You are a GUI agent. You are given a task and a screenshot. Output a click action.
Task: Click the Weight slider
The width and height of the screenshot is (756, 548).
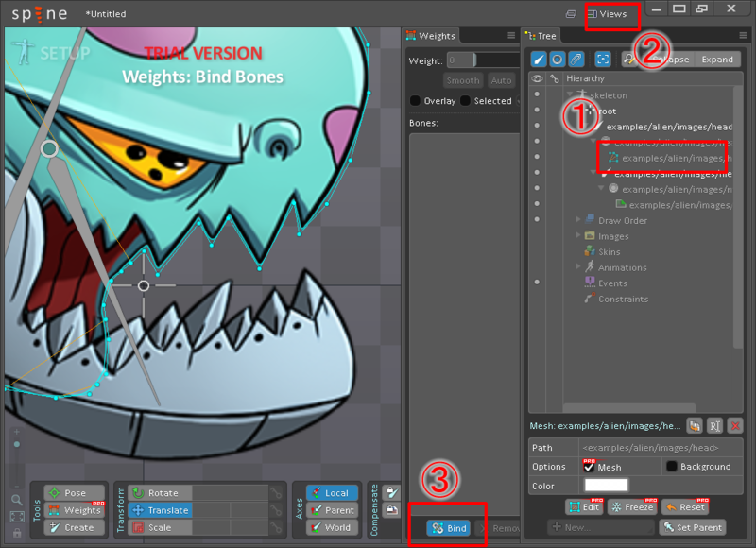pos(483,60)
